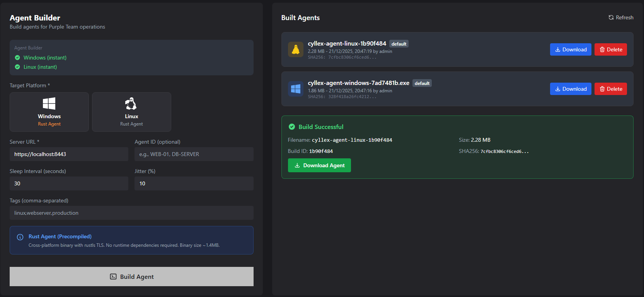
Task: Click the terminal icon on the Build Agent button
Action: coord(113,277)
